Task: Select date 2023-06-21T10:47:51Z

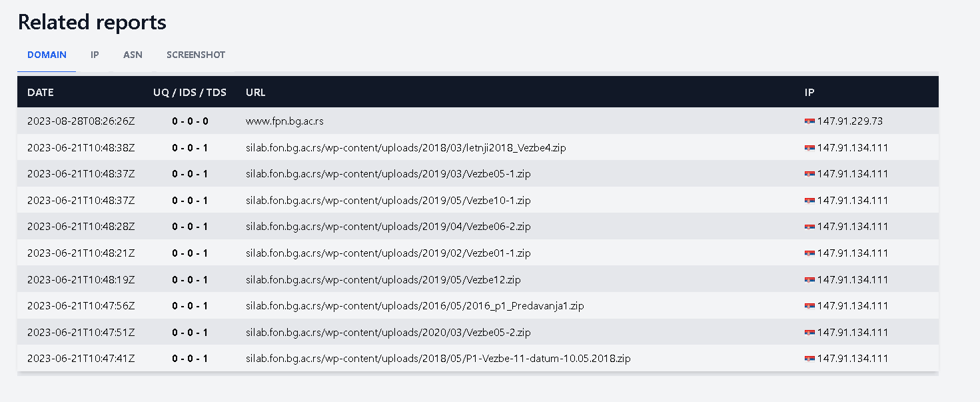Action: click(81, 333)
